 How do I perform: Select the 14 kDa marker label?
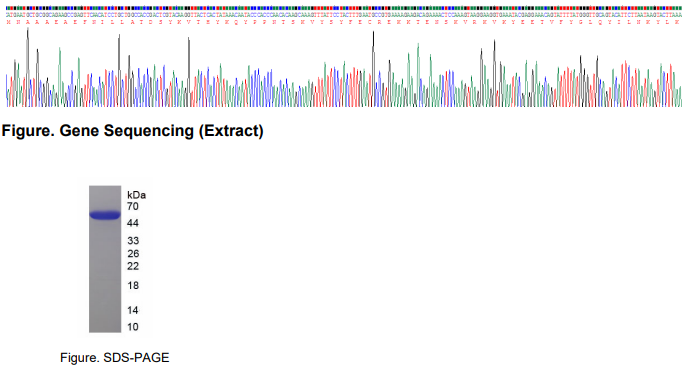[133, 310]
